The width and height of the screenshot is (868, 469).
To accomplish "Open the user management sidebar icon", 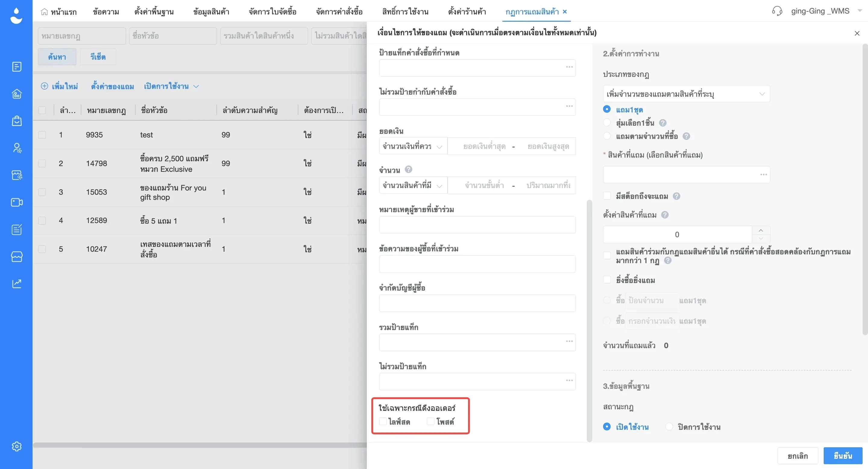I will (17, 148).
